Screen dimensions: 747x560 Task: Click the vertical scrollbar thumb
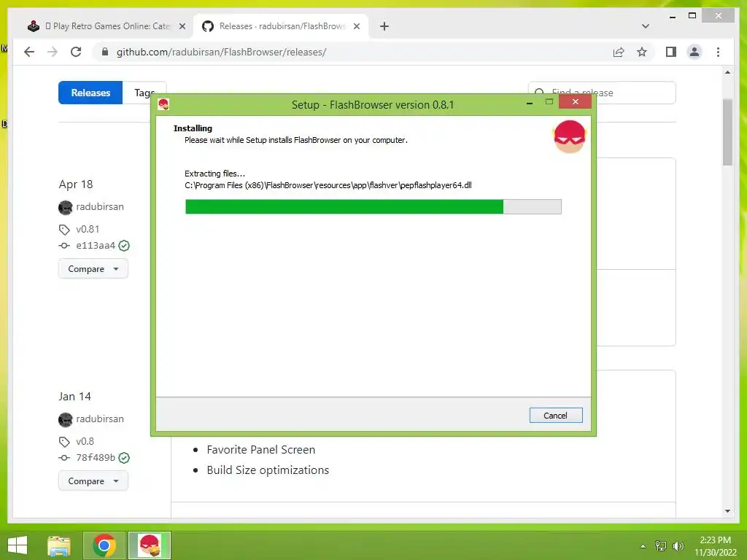[x=727, y=132]
